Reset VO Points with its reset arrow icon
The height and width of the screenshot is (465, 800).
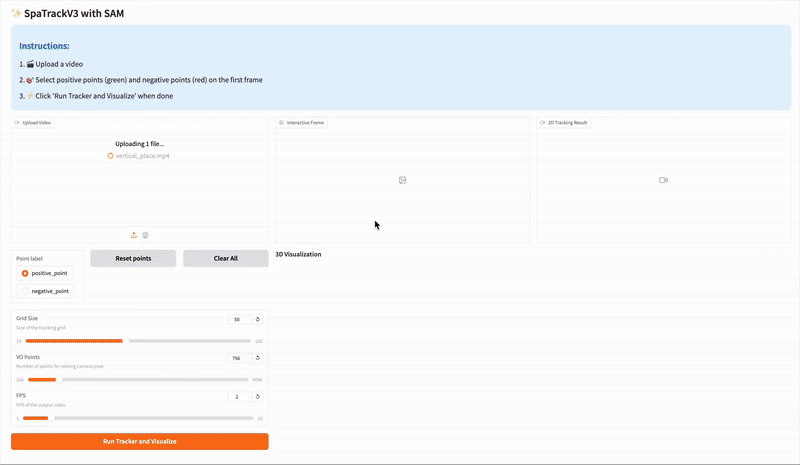click(x=258, y=358)
